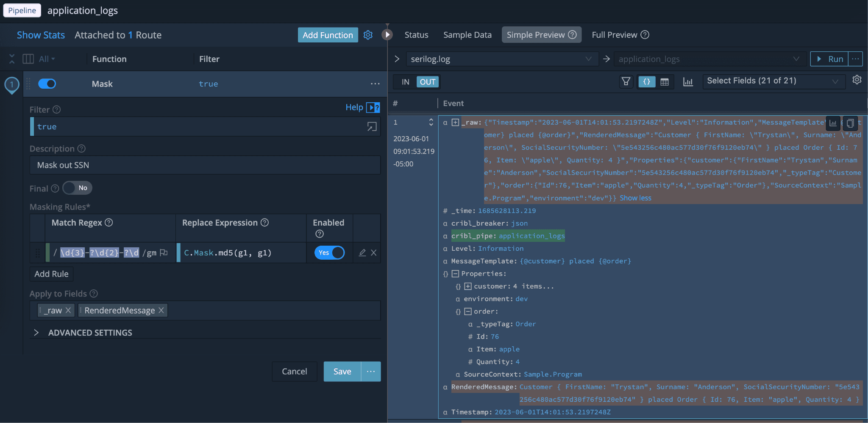Image resolution: width=868 pixels, height=423 pixels.
Task: Click the pipeline settings gear icon
Action: (368, 35)
